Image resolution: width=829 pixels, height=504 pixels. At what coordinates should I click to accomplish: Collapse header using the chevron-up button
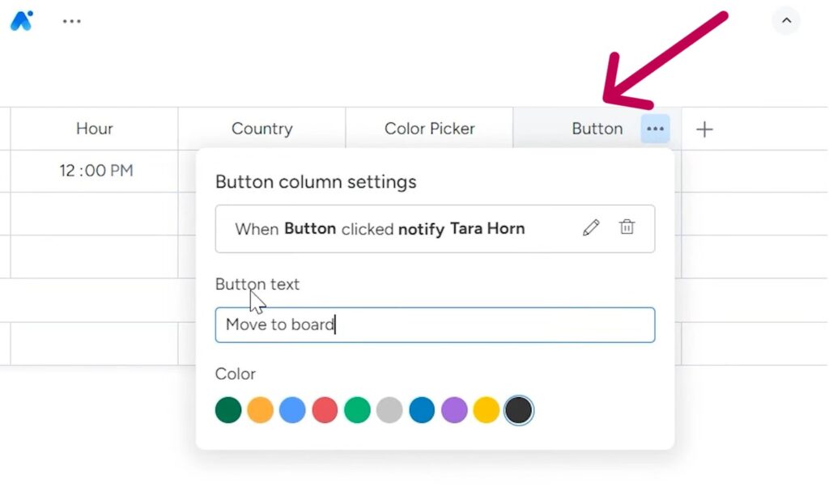click(785, 21)
